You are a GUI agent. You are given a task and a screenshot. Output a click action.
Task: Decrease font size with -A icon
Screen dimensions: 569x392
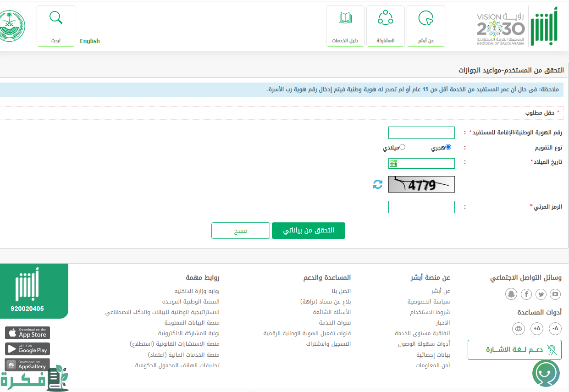coord(555,328)
